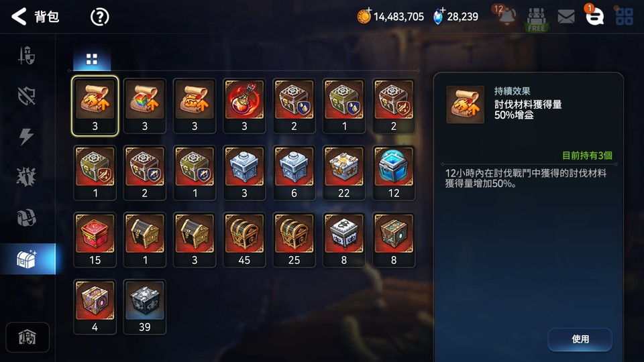Select the gold banded chest with count 45
This screenshot has height=362, width=644.
tap(244, 240)
